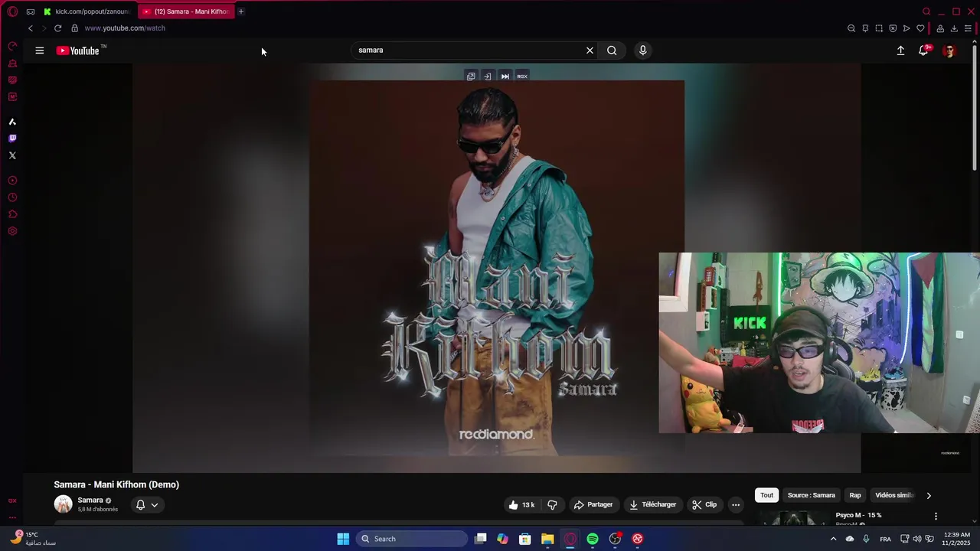Click the zoom-out icon in the address bar
The width and height of the screenshot is (980, 551).
851,28
